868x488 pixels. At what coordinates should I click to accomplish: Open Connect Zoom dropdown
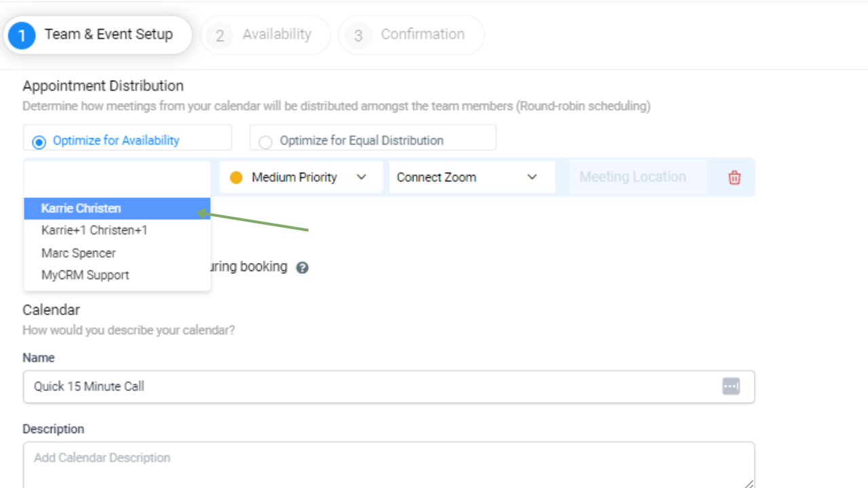[472, 178]
